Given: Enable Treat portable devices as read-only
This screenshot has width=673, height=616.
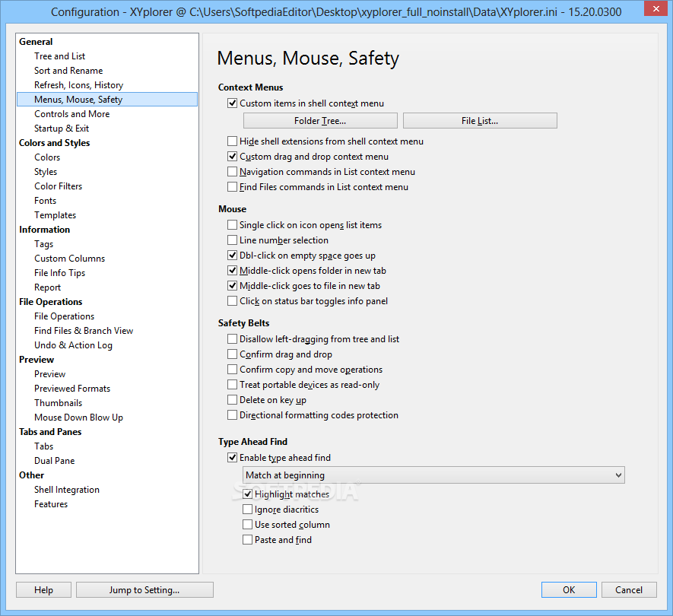Looking at the screenshot, I should 232,385.
